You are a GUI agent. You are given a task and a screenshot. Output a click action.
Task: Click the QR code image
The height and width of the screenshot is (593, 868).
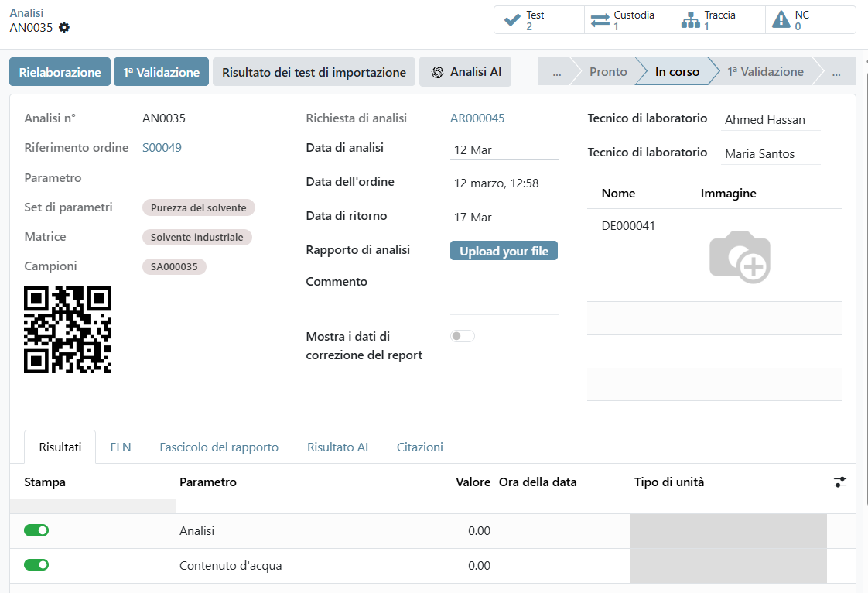click(68, 330)
